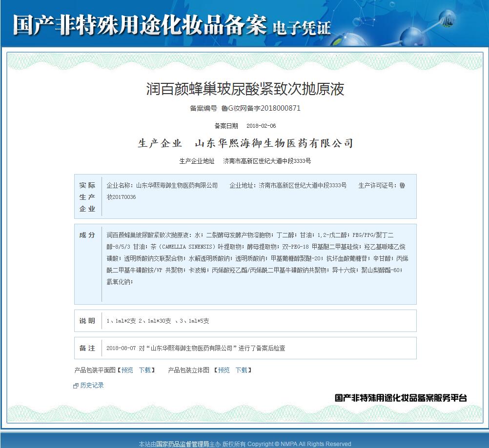Click the product title 润百颜蜂巢玻尿酸紧致次抛原液
Viewport: 489px width, 448px height.
(x=245, y=89)
